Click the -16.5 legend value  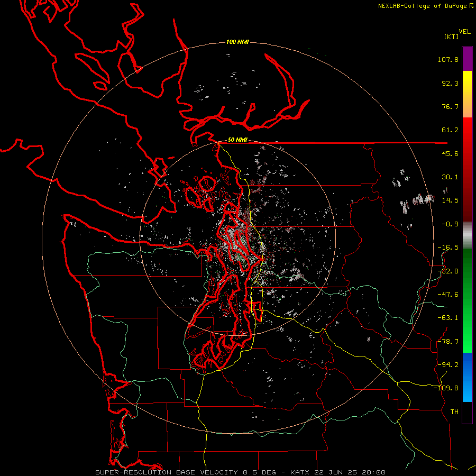coord(448,248)
